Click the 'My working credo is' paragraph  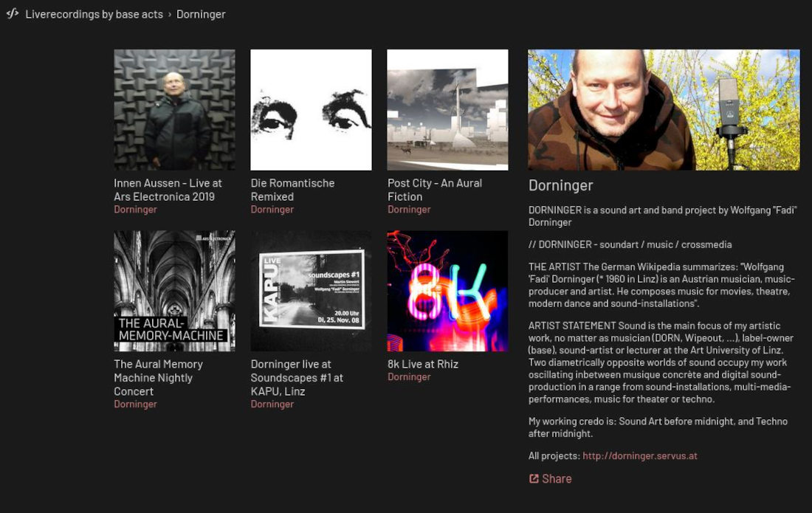[x=658, y=427]
